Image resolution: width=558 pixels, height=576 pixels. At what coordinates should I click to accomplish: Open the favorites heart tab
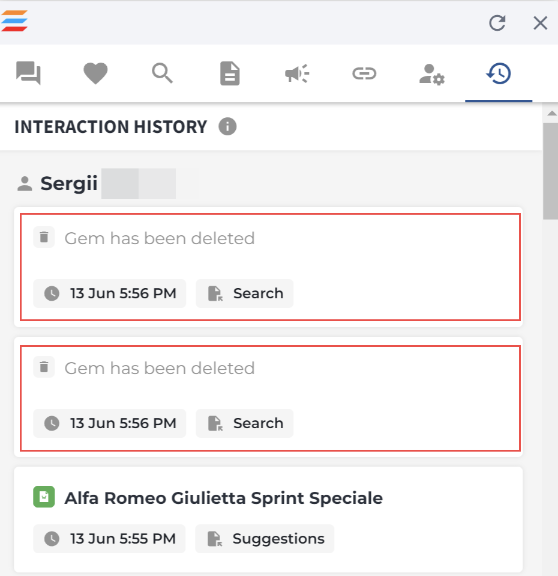(x=96, y=73)
